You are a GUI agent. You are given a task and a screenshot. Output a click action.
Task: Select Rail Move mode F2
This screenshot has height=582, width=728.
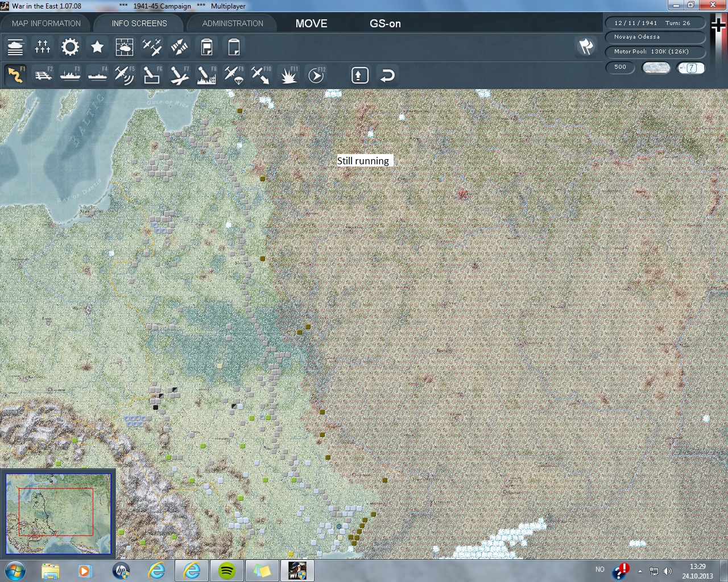click(x=43, y=75)
